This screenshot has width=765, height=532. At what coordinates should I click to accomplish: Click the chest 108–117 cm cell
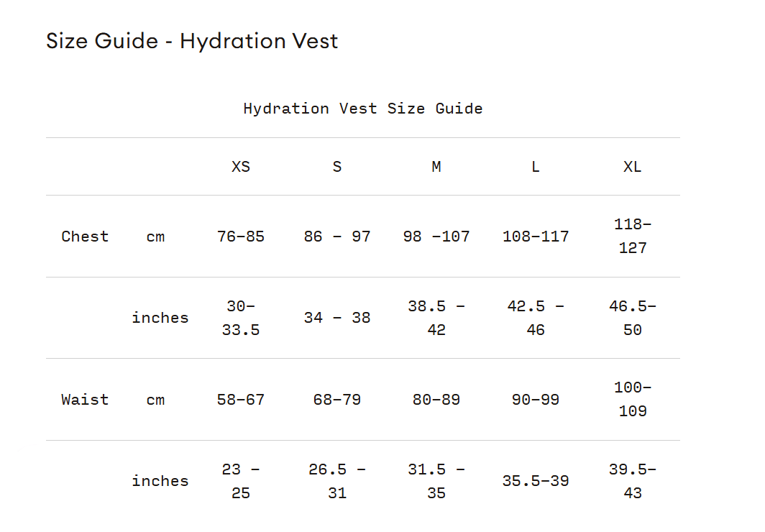pyautogui.click(x=536, y=237)
